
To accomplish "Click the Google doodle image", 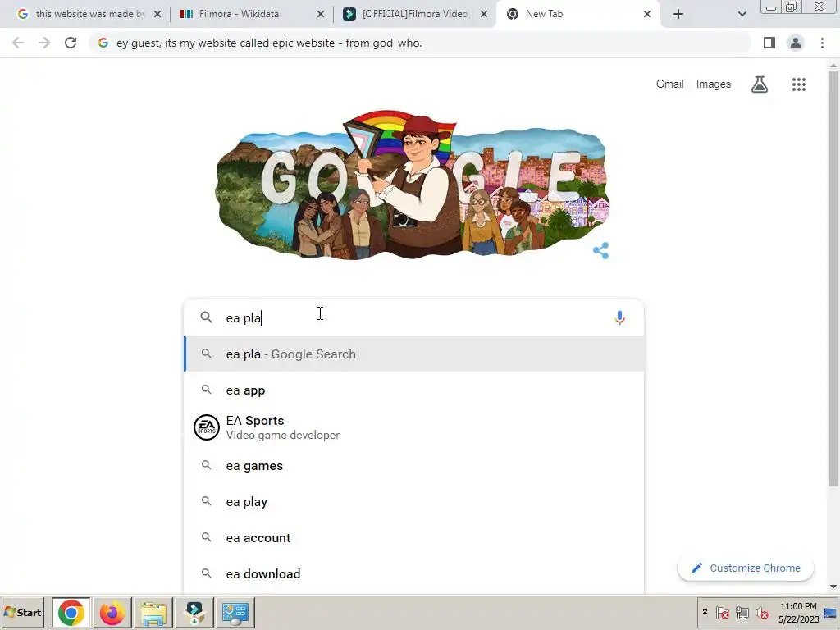I will 412,185.
